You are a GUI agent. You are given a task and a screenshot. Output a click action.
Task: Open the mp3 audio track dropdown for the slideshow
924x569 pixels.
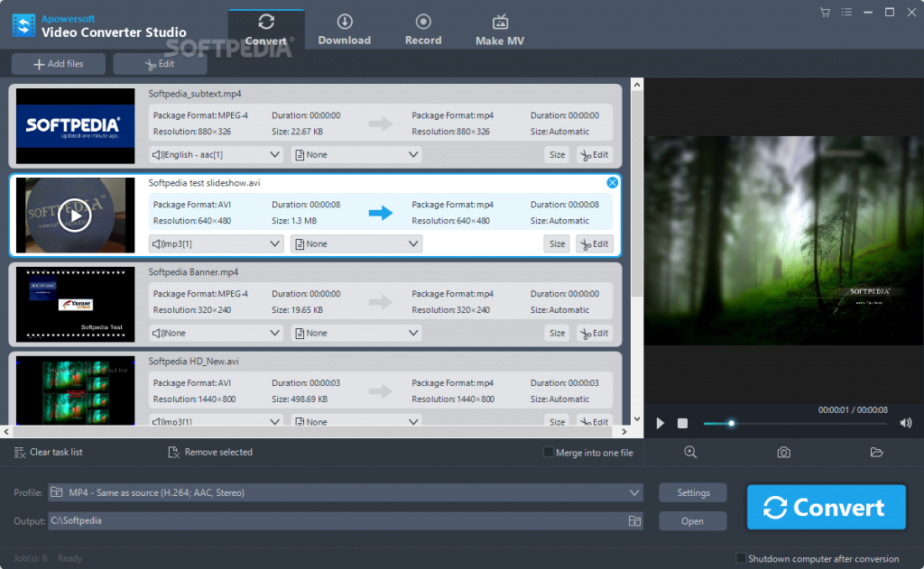[216, 243]
